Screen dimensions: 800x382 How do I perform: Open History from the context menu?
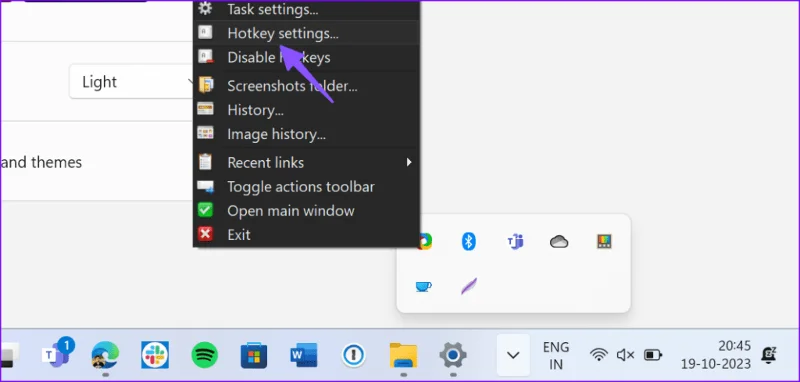[x=307, y=110]
